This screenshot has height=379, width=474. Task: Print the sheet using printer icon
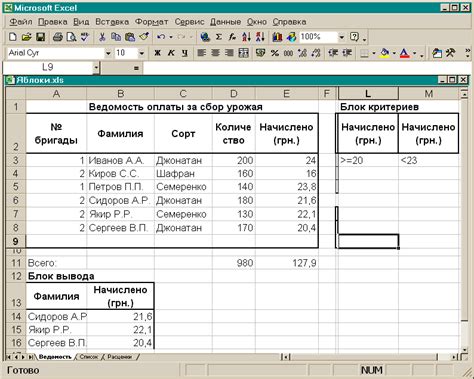(58, 37)
